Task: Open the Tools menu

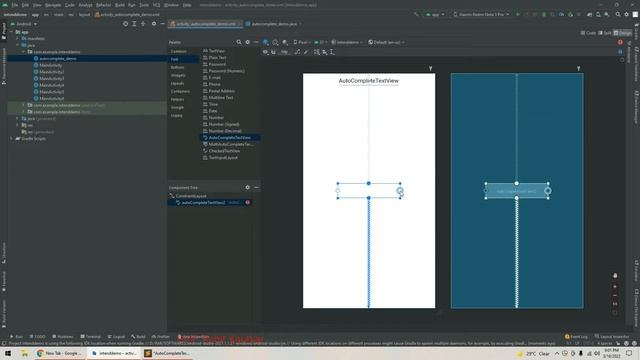Action: (x=144, y=5)
